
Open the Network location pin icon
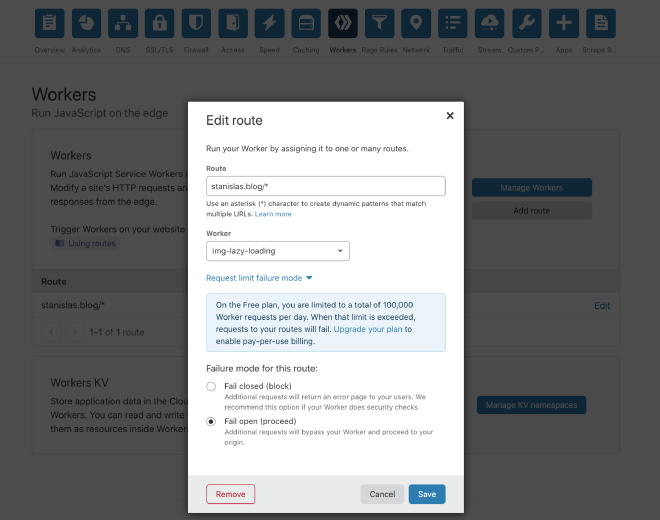coord(416,23)
